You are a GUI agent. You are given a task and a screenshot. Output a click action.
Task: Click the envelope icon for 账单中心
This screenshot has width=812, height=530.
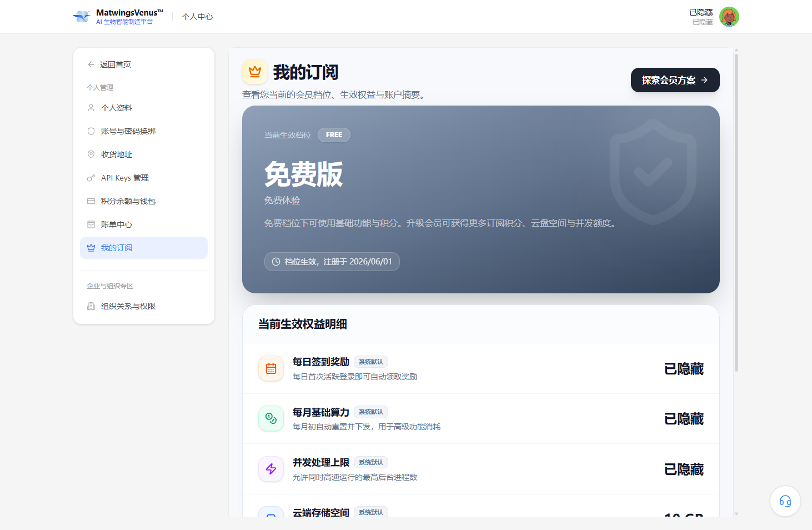pos(91,224)
